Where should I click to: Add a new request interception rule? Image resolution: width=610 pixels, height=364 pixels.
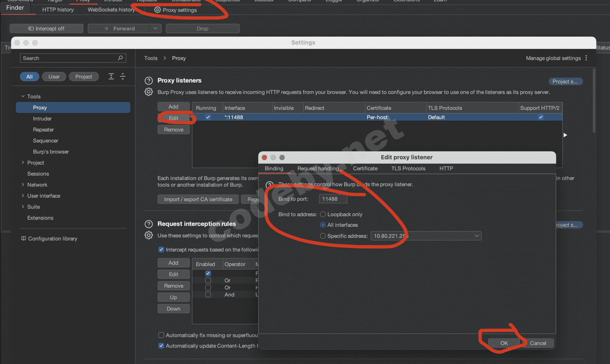click(x=173, y=263)
